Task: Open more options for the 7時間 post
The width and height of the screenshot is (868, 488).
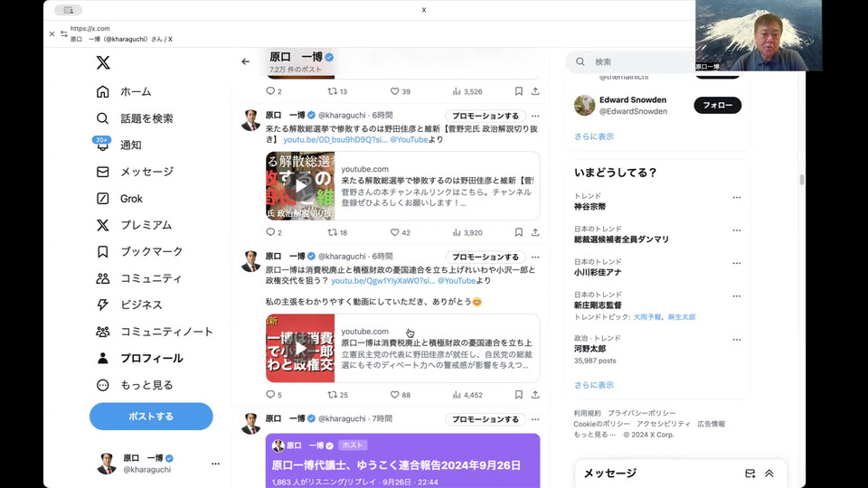Action: point(535,419)
